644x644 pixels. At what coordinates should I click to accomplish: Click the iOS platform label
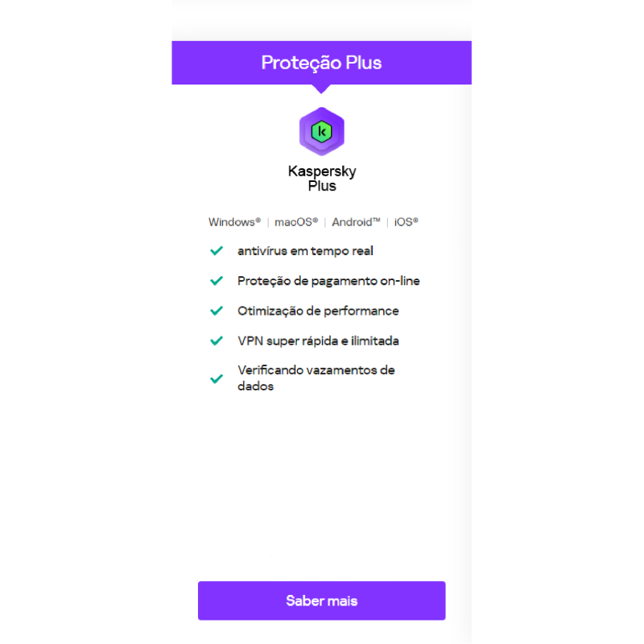[407, 222]
